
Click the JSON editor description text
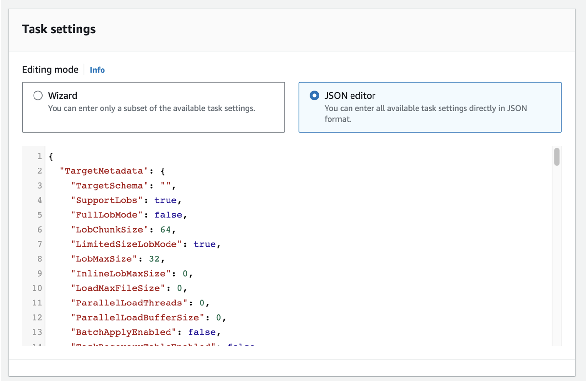(x=425, y=114)
